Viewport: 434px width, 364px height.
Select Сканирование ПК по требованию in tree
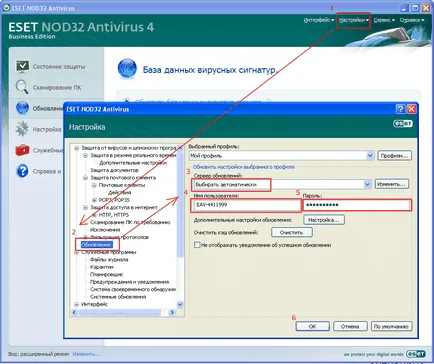(130, 222)
